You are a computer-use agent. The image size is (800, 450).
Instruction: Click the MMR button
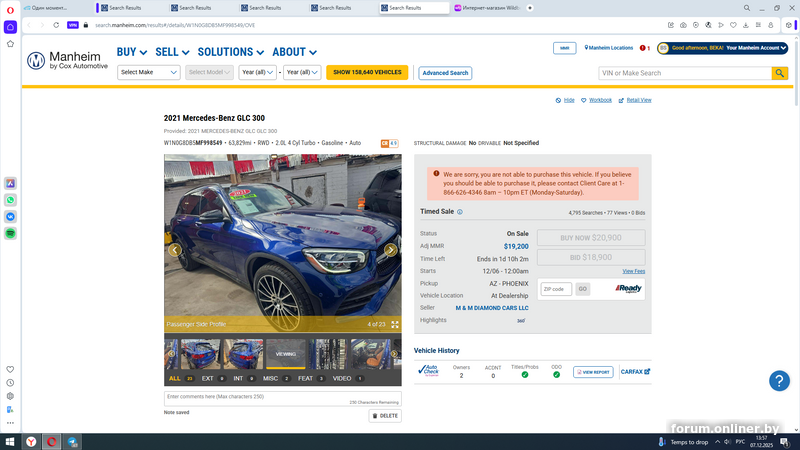click(564, 48)
